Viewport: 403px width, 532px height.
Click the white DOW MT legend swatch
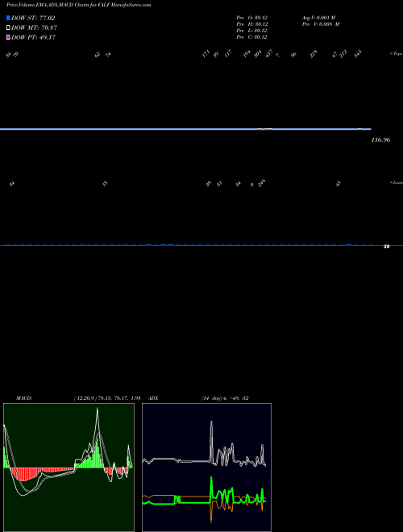[x=8, y=28]
